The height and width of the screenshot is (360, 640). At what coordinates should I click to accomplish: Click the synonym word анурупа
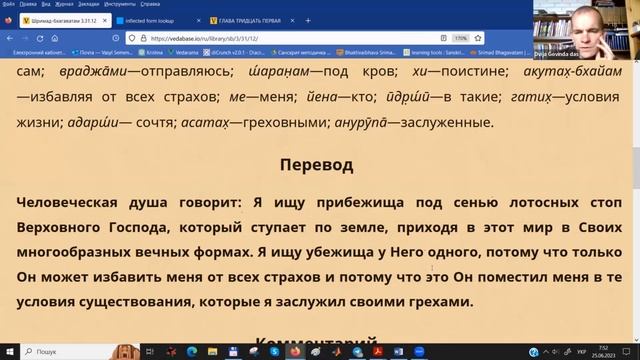pyautogui.click(x=361, y=122)
